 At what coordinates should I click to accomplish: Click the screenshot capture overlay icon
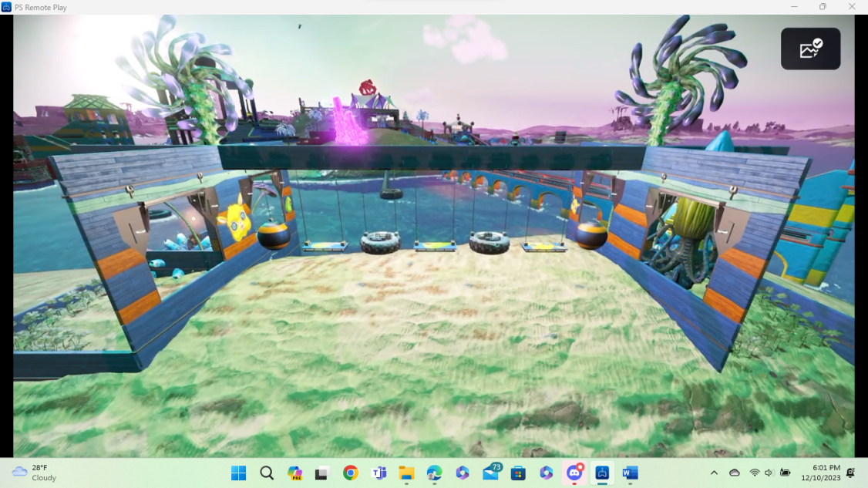(810, 49)
